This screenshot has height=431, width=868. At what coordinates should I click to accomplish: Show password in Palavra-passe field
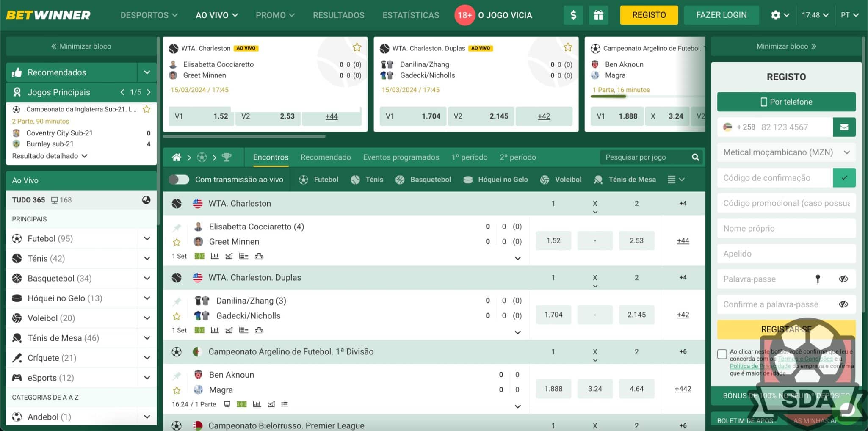843,279
